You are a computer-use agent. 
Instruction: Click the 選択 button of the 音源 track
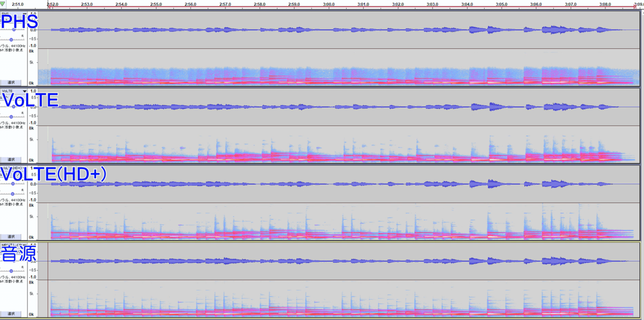pyautogui.click(x=11, y=314)
